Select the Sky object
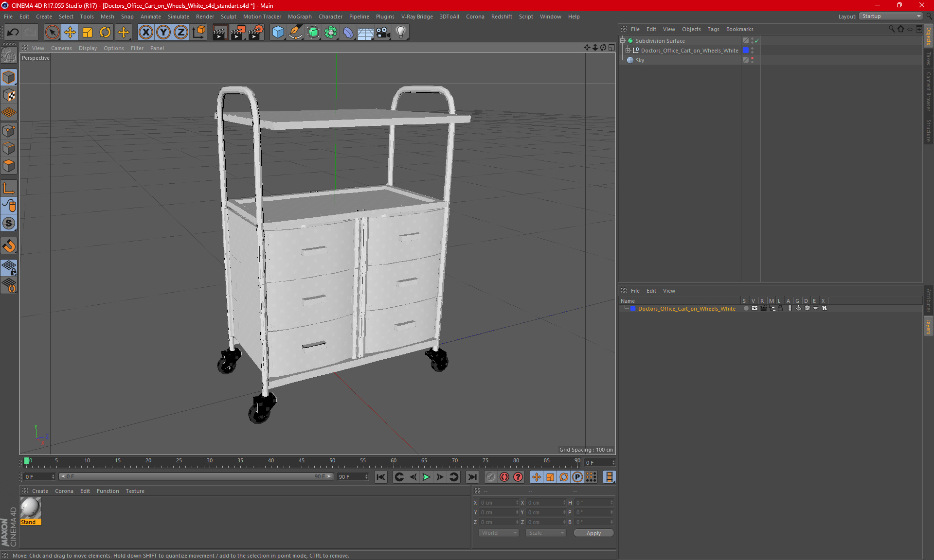The width and height of the screenshot is (934, 560). tap(640, 60)
